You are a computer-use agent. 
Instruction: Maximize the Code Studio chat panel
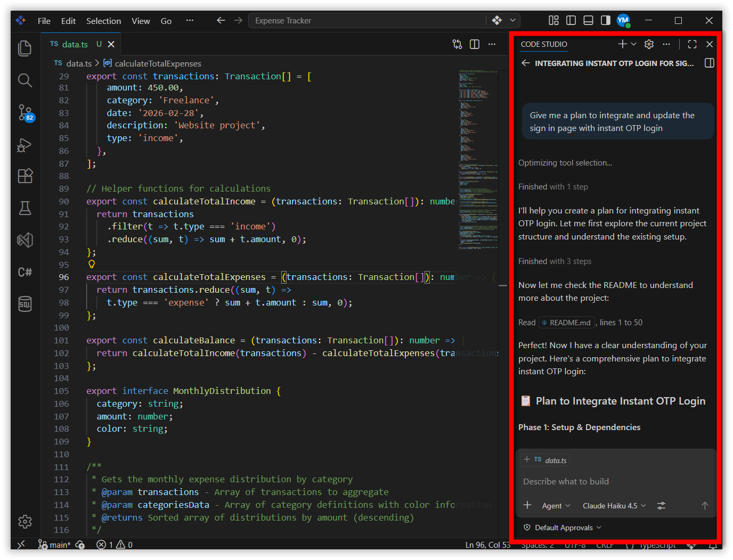[x=692, y=44]
